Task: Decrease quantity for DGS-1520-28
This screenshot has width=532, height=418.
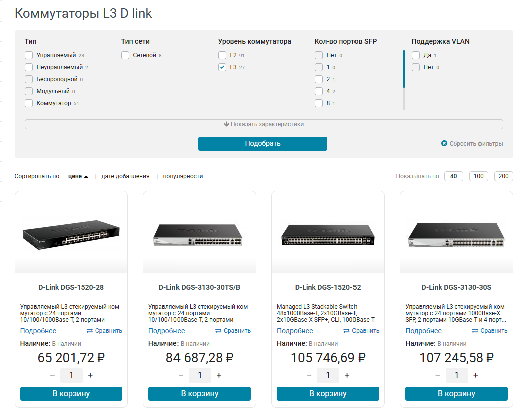Action: [x=52, y=375]
